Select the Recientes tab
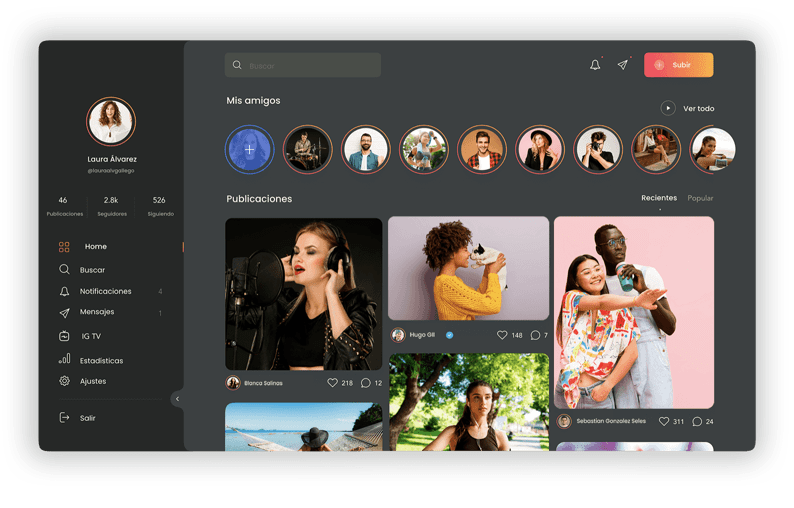 coord(659,198)
